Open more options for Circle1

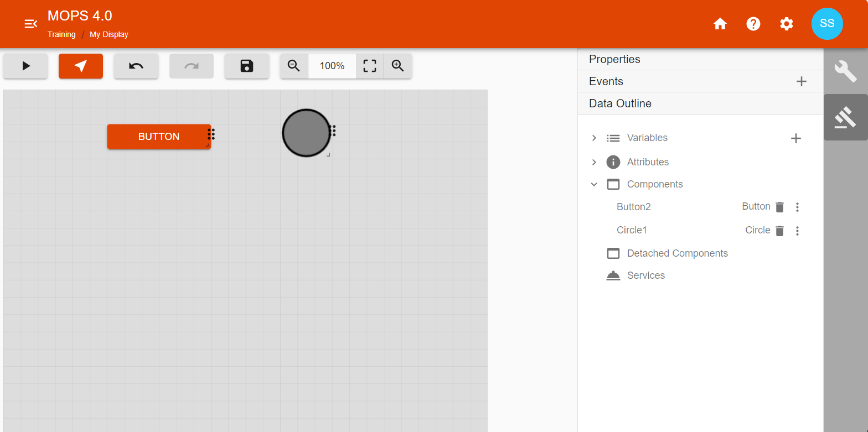[x=797, y=231]
